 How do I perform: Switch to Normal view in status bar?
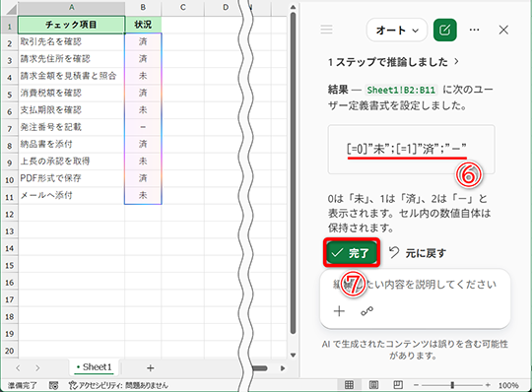tap(349, 385)
